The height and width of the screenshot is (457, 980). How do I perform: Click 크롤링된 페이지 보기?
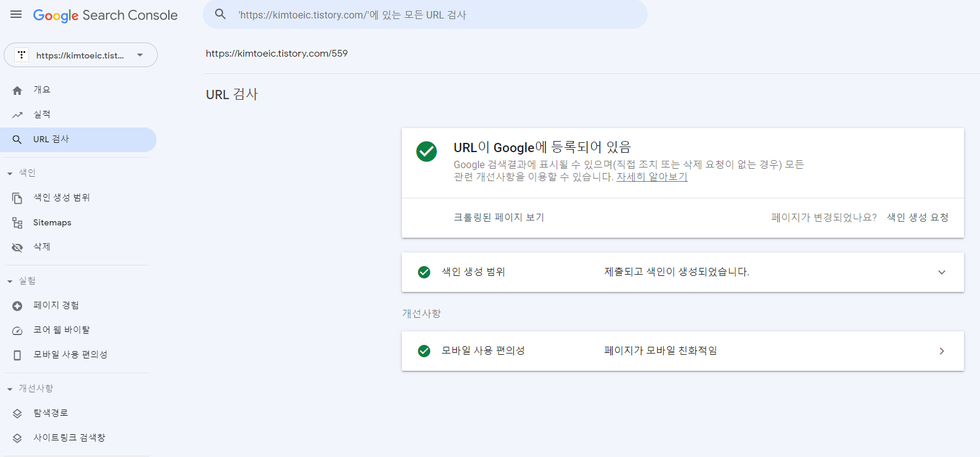coord(499,217)
